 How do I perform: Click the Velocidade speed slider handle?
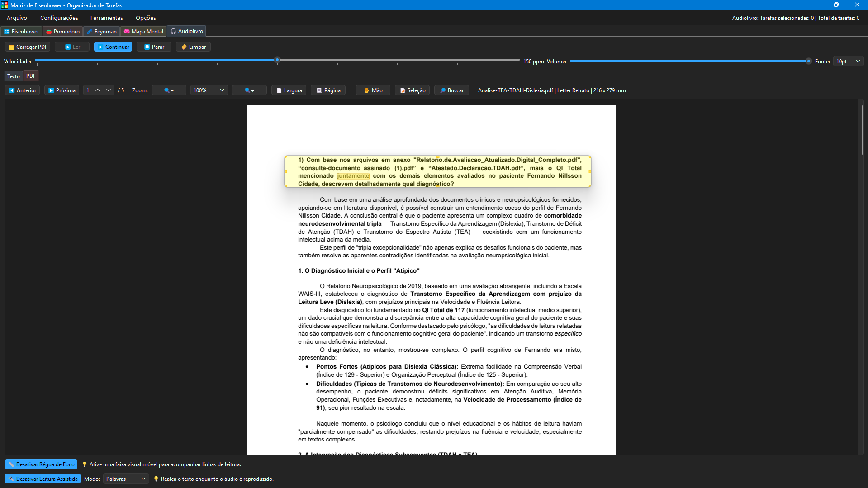[277, 60]
